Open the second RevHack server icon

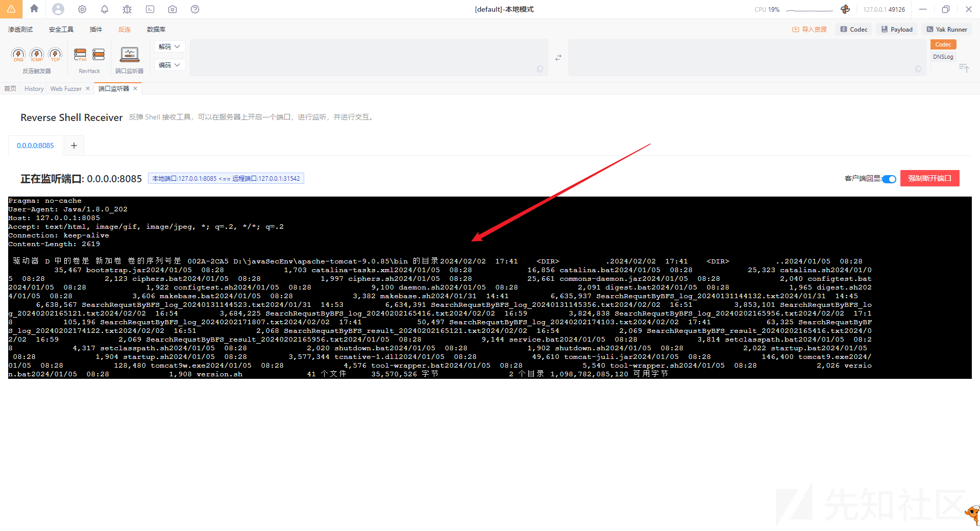(x=99, y=55)
